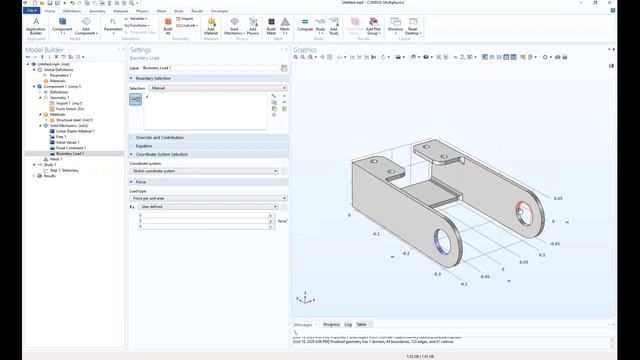Click the remove from selection minus icon
640x360 pixels.
click(284, 102)
